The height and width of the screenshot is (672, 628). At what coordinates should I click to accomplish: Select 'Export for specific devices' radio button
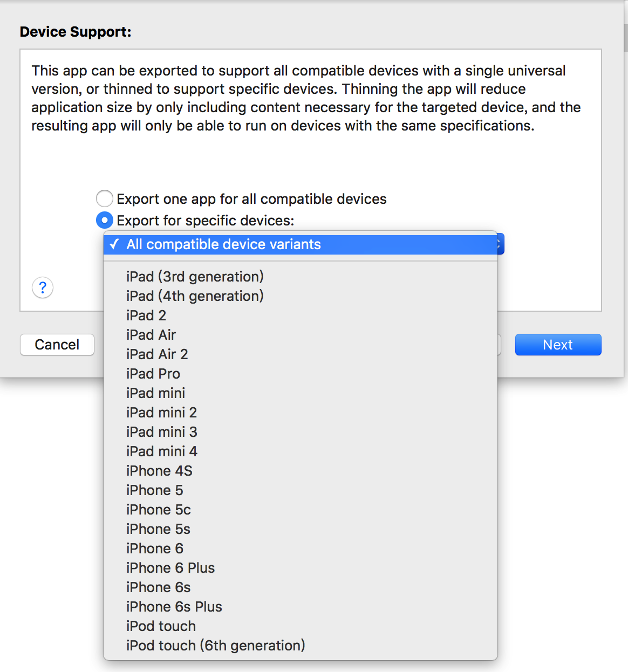coord(105,221)
